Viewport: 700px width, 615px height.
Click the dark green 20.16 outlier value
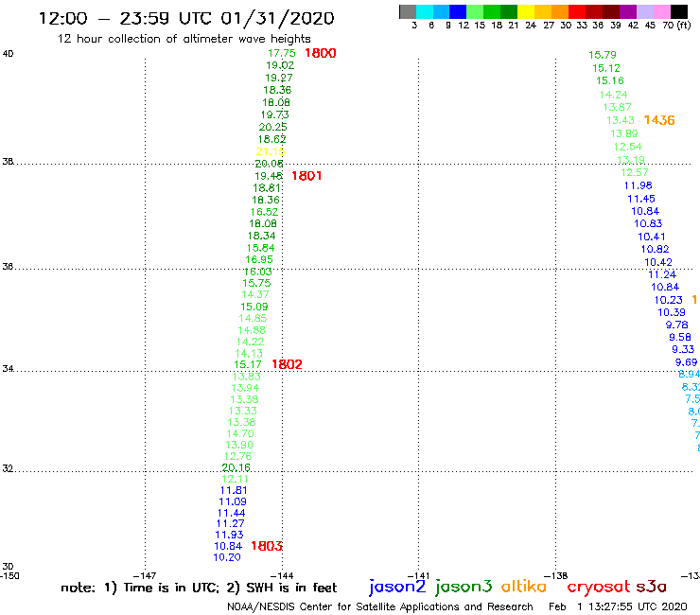[236, 467]
